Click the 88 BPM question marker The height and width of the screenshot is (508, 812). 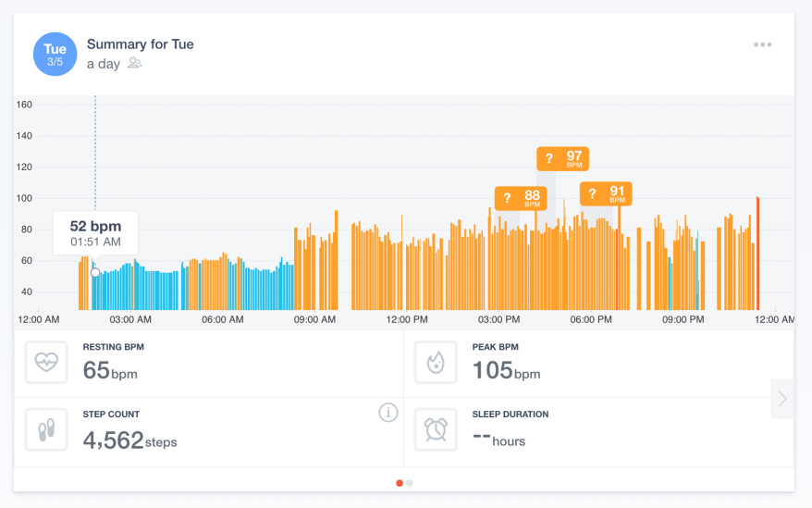[521, 197]
